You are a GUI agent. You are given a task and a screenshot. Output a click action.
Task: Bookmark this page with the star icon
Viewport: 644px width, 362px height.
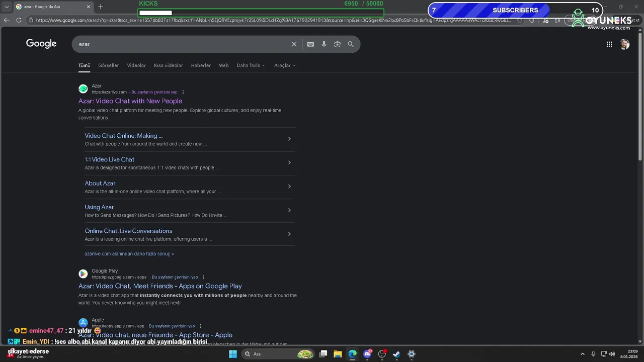(520, 20)
